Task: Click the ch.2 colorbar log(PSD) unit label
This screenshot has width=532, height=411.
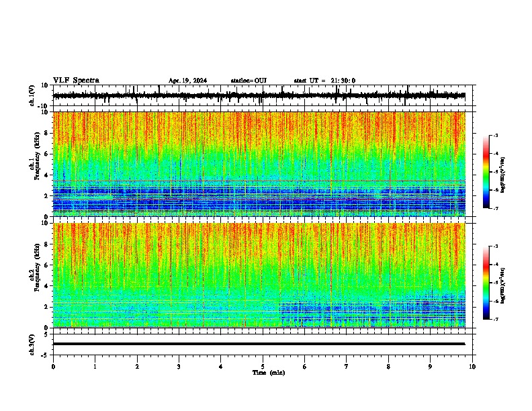Action: click(502, 286)
